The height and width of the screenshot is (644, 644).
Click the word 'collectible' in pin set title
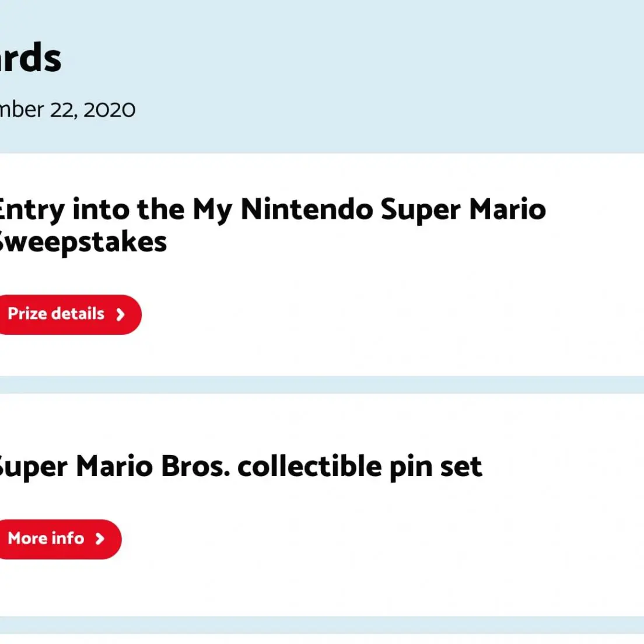point(310,467)
